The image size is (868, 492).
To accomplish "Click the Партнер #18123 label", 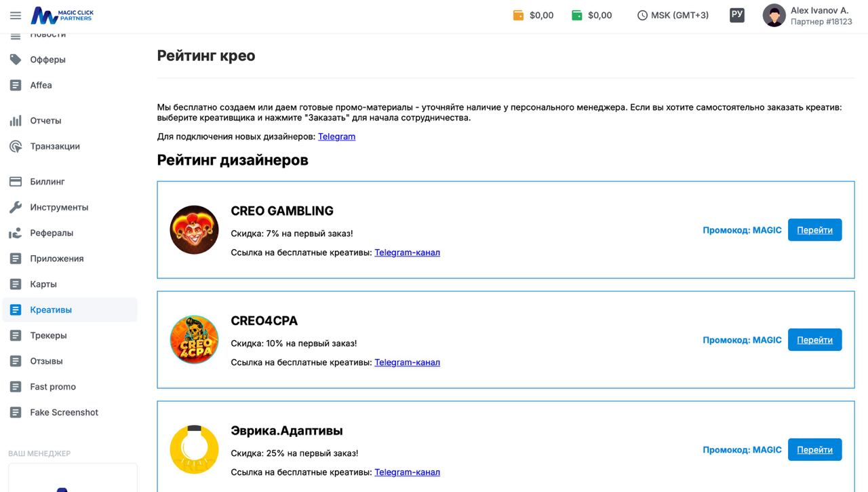I will [x=821, y=22].
